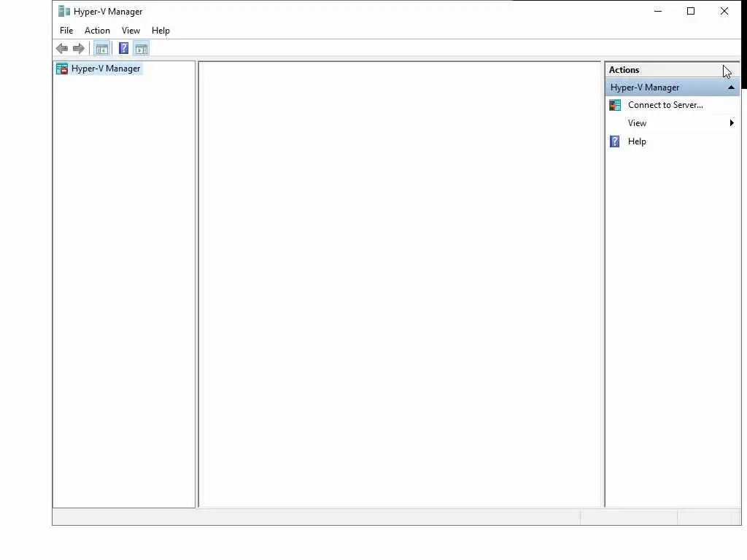This screenshot has height=560, width=747.
Task: Collapse the Hyper-V Manager actions section
Action: 731,87
